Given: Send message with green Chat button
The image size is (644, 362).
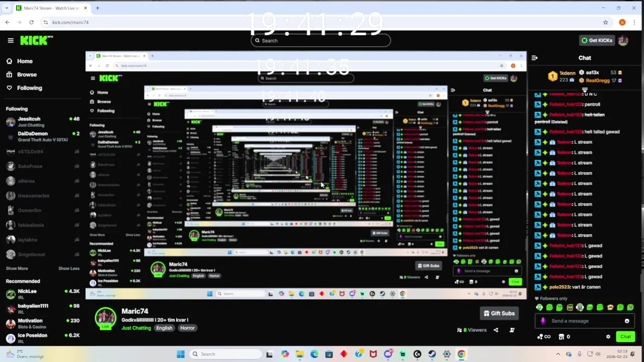Looking at the screenshot, I should (x=625, y=337).
